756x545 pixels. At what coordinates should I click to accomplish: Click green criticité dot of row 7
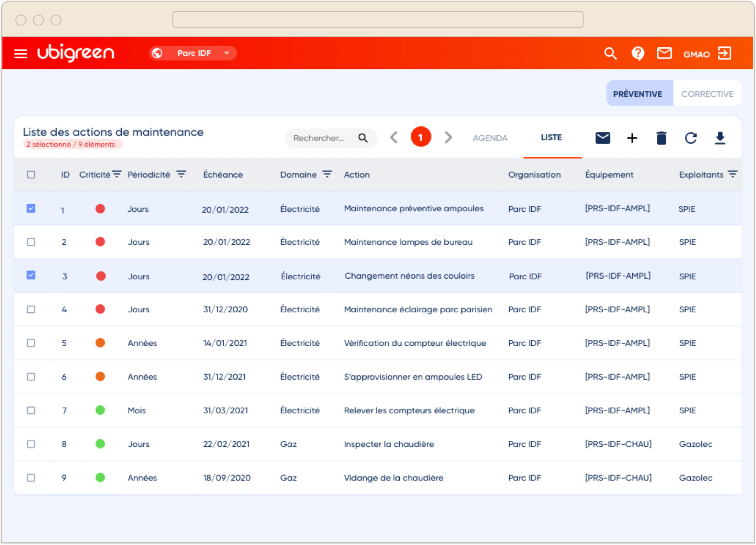[x=100, y=410]
